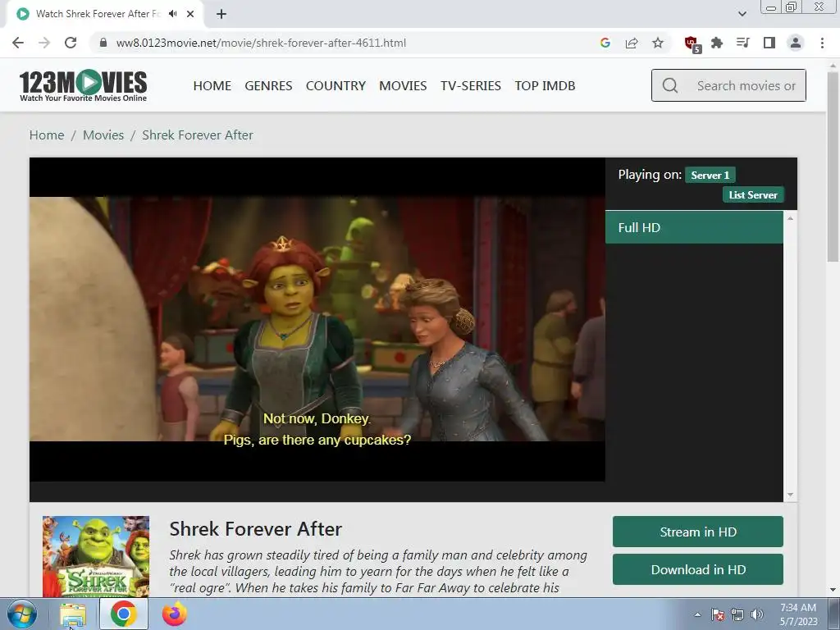Image resolution: width=840 pixels, height=630 pixels.
Task: Click the search magnifier icon
Action: click(669, 85)
